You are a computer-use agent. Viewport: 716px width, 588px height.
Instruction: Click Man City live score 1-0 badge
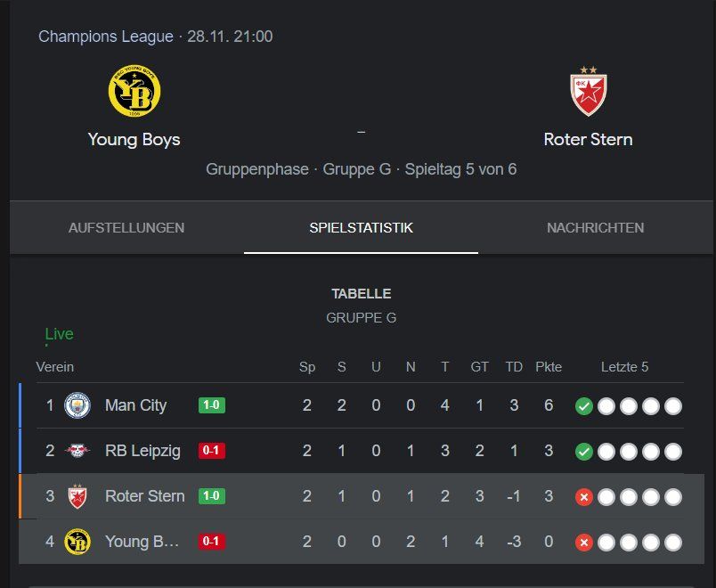[x=212, y=405]
